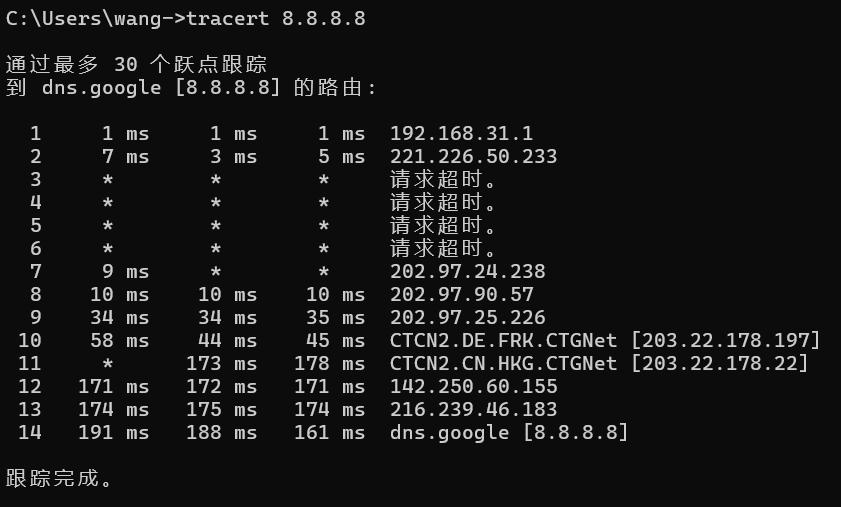Click dns.google [8.8.8.8] on hop 14
Screen dimensions: 841x507
click(x=508, y=432)
